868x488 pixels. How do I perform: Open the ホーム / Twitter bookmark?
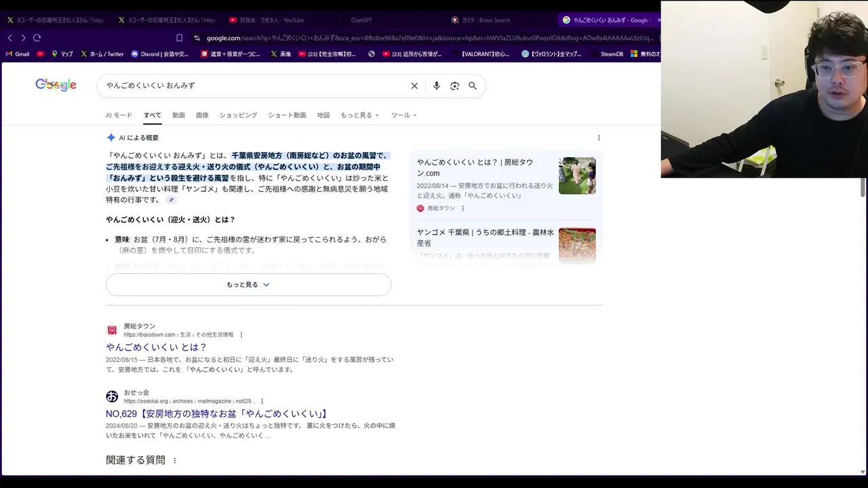(x=102, y=54)
